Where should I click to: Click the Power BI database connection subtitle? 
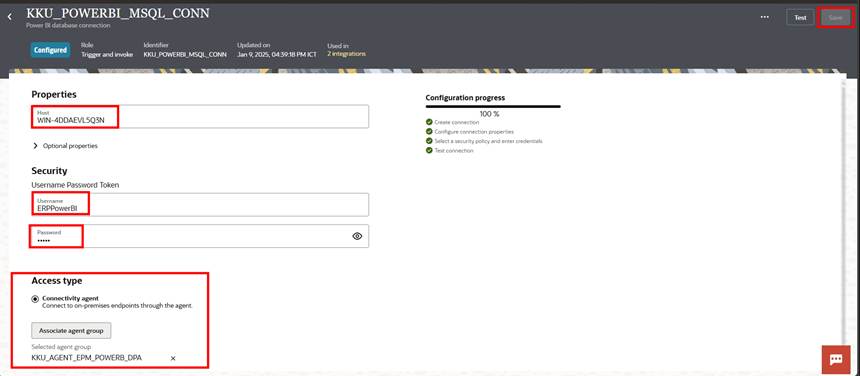coord(67,25)
